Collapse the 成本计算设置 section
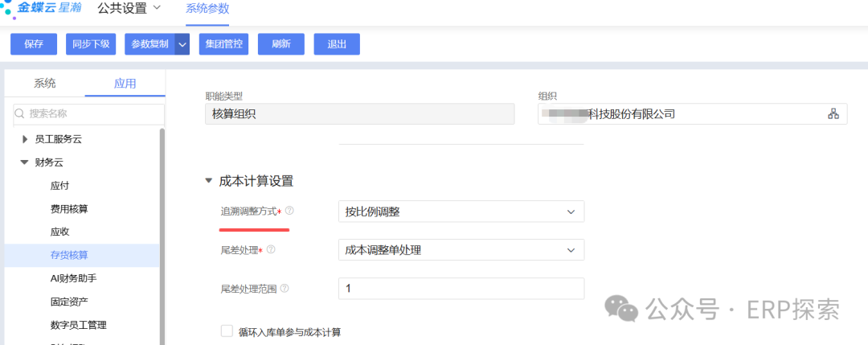Image resolution: width=868 pixels, height=345 pixels. (209, 181)
